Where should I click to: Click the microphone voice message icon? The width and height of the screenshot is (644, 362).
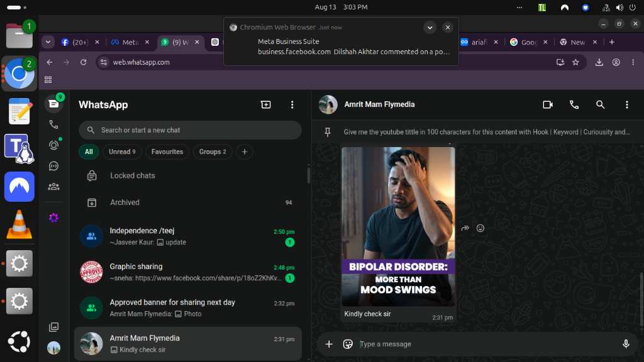pos(626,344)
